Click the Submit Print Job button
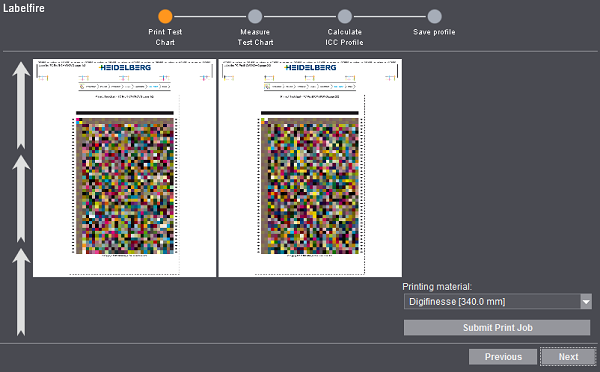The height and width of the screenshot is (372, 600). point(497,328)
